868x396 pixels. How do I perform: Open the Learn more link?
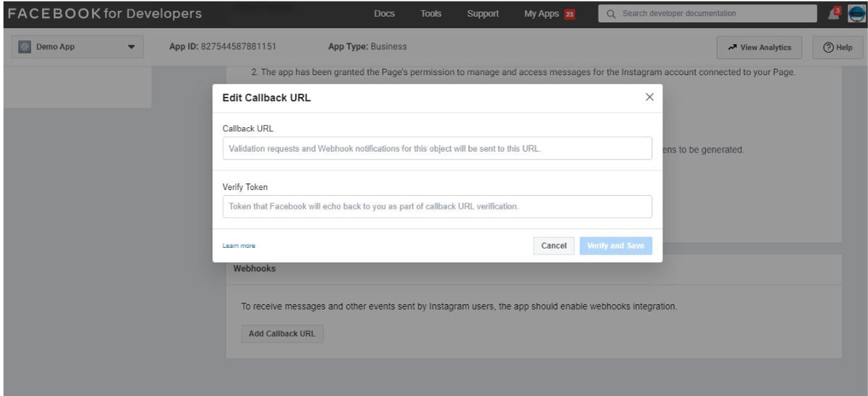(x=239, y=246)
